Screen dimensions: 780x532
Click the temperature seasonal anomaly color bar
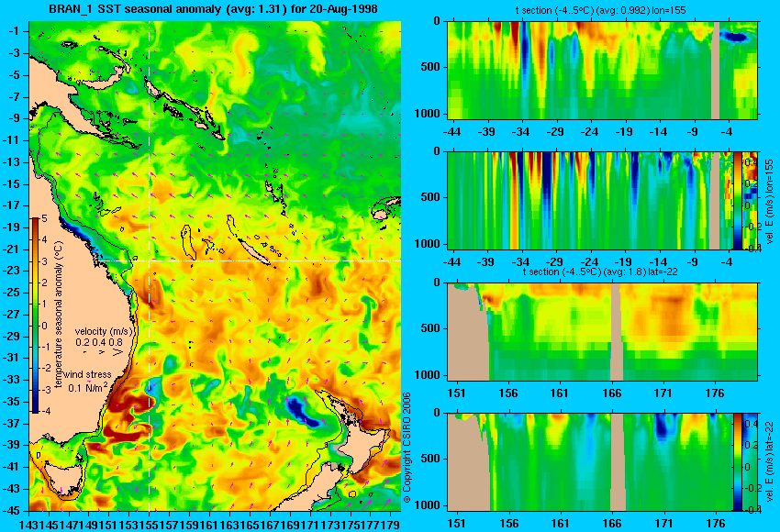(x=35, y=316)
